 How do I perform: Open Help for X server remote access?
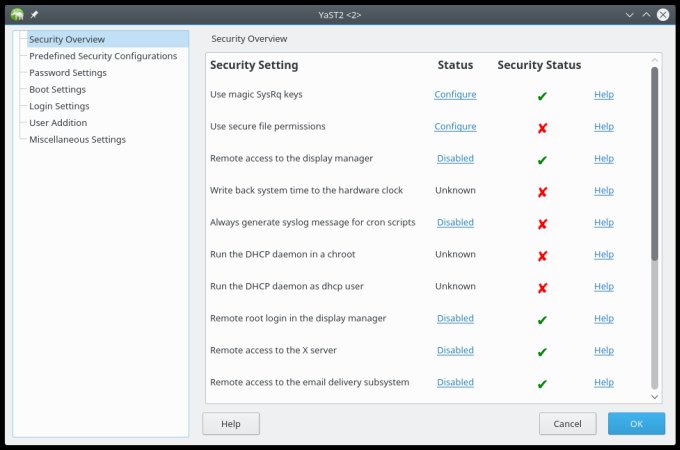[x=604, y=350]
